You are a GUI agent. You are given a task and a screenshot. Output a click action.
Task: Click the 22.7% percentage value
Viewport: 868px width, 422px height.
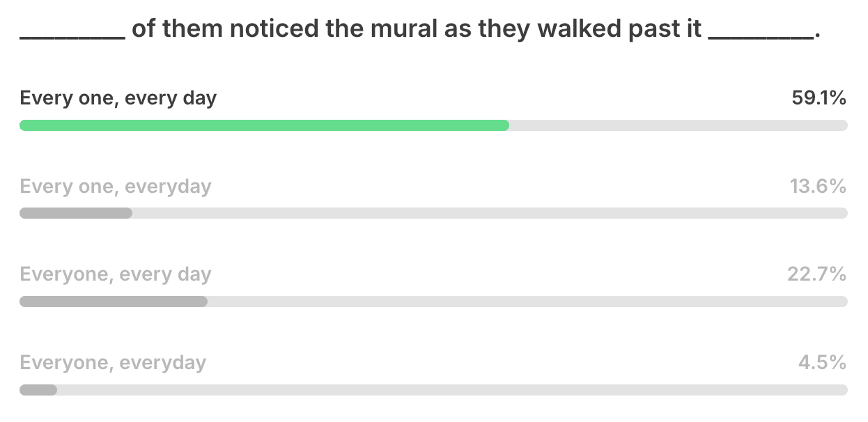coord(817,274)
